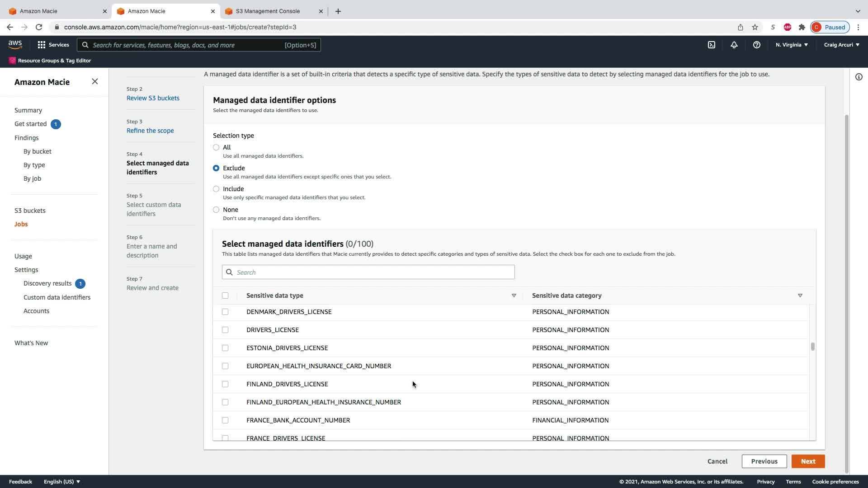The height and width of the screenshot is (488, 868).
Task: Open AWS CloudShell icon in header
Action: (711, 45)
